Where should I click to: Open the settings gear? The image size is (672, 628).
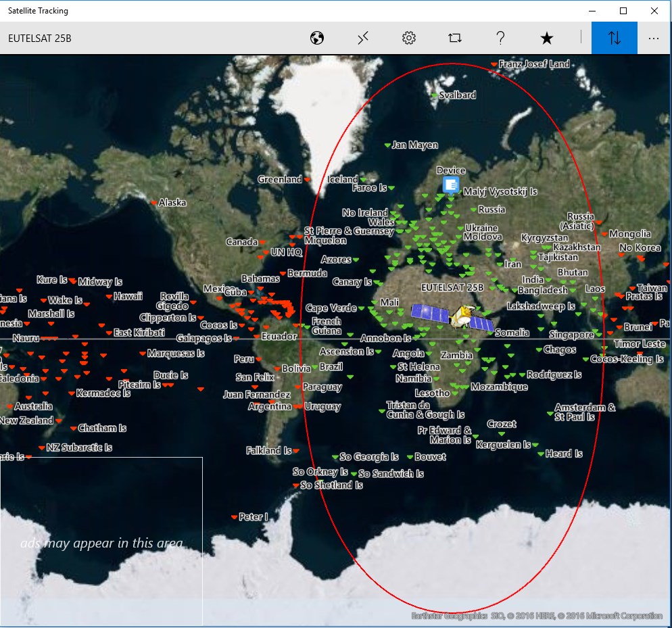pos(408,39)
